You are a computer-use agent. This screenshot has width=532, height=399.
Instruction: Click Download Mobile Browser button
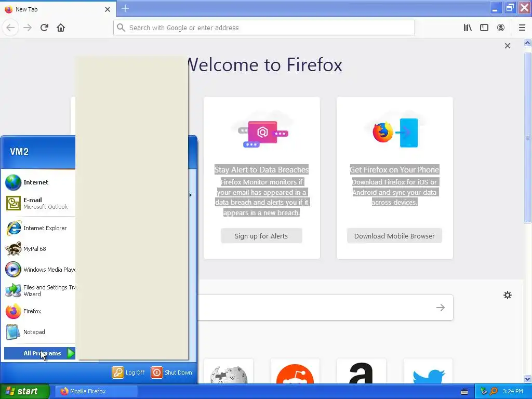394,236
